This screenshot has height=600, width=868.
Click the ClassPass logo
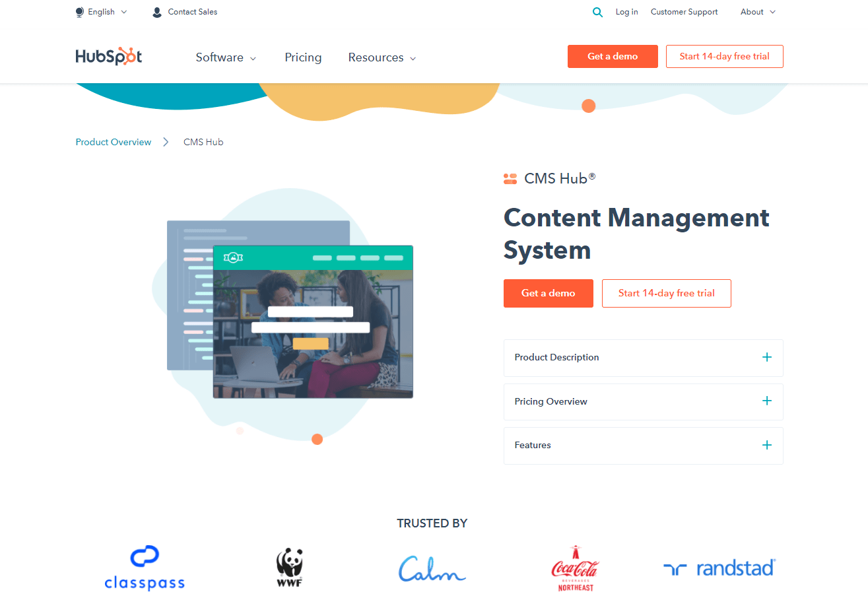point(145,568)
